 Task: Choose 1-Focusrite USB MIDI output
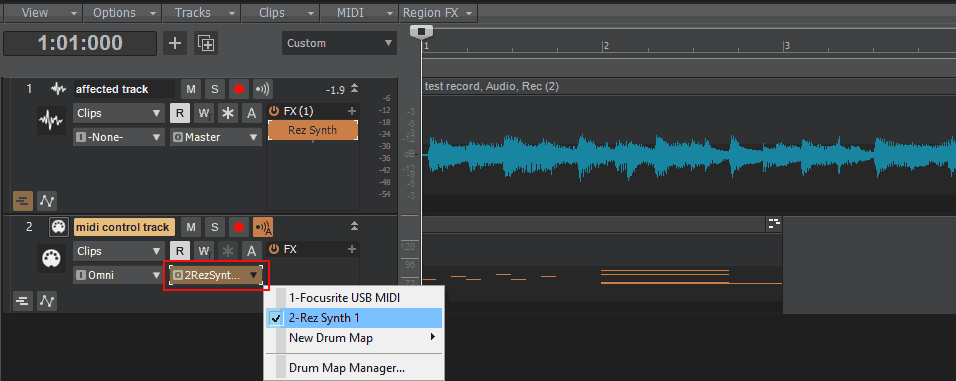354,298
